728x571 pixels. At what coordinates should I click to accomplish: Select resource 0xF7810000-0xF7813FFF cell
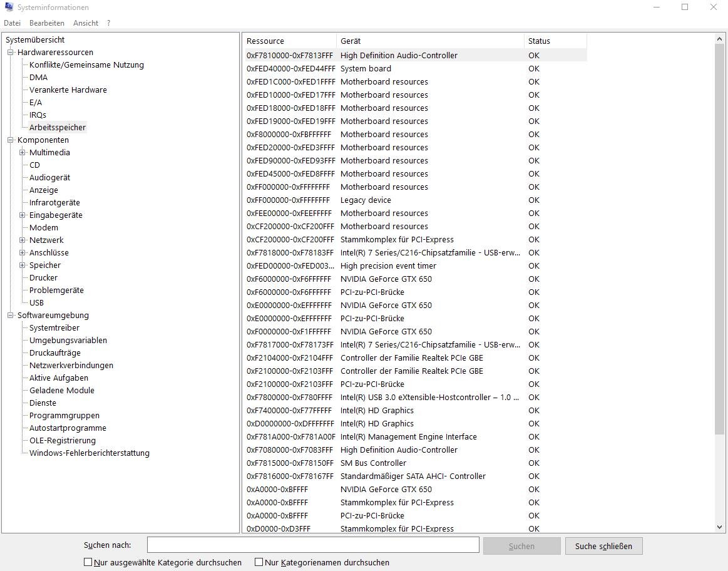(290, 56)
